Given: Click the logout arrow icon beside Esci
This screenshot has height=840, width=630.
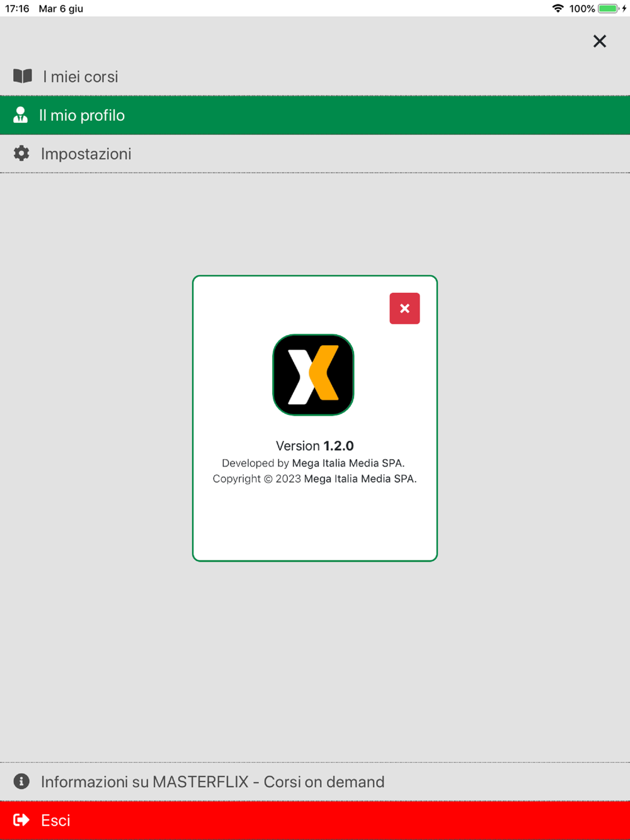Looking at the screenshot, I should click(x=21, y=820).
